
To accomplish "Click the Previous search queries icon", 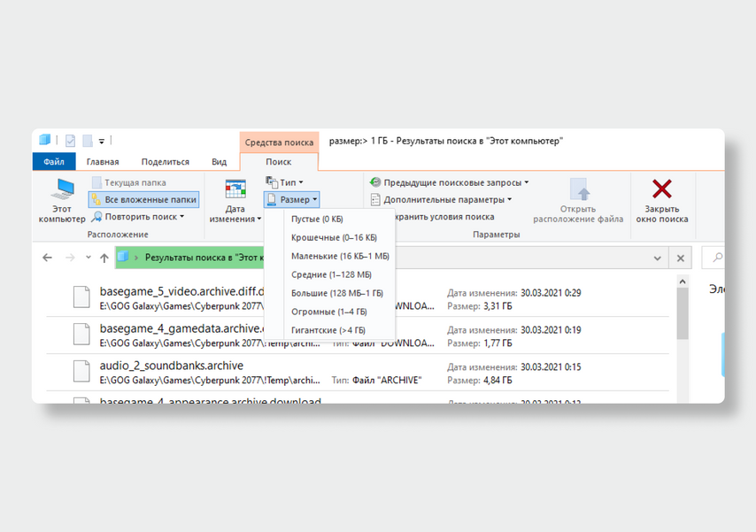I will coord(375,182).
